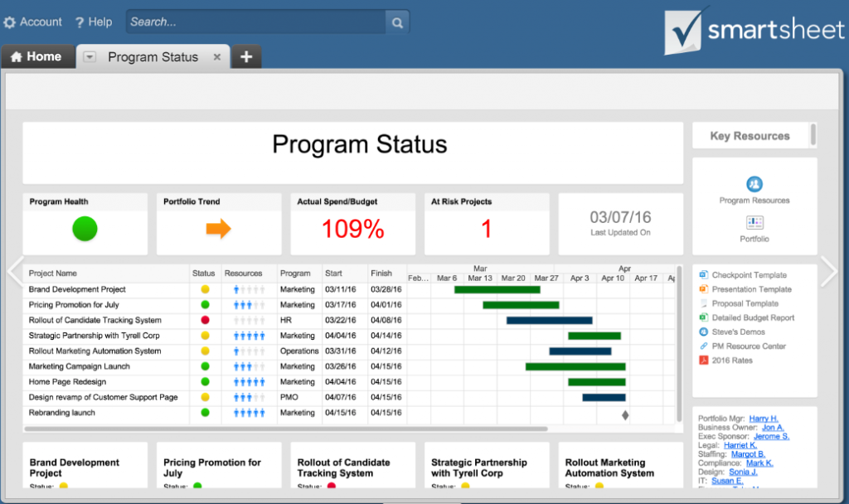Click the left chevron beside the project table

pos(14,271)
